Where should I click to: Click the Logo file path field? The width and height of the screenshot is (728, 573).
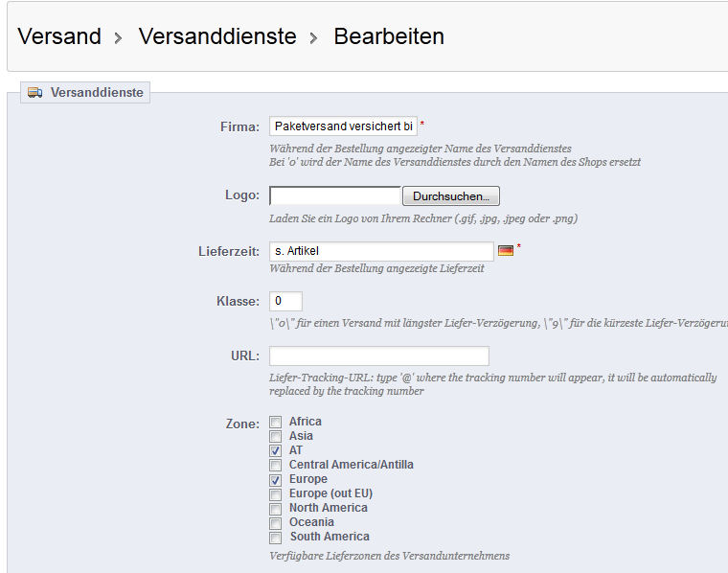(334, 196)
